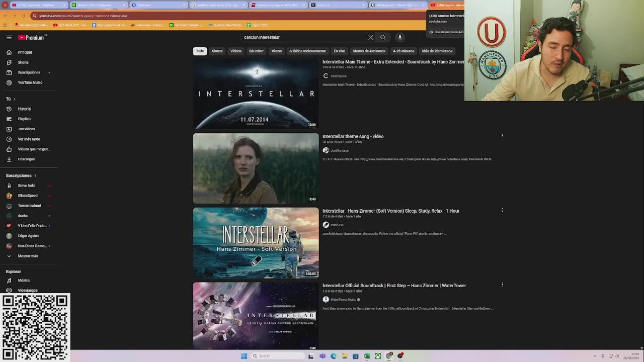Start voice search with the microphone icon
This screenshot has height=362, width=644.
point(400,37)
